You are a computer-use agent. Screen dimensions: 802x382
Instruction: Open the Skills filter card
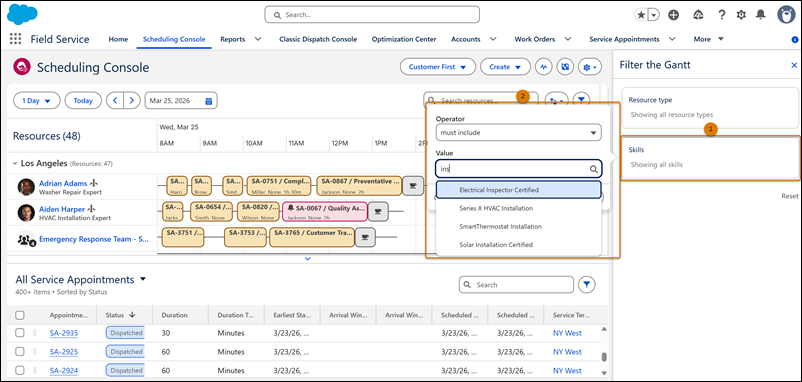710,158
